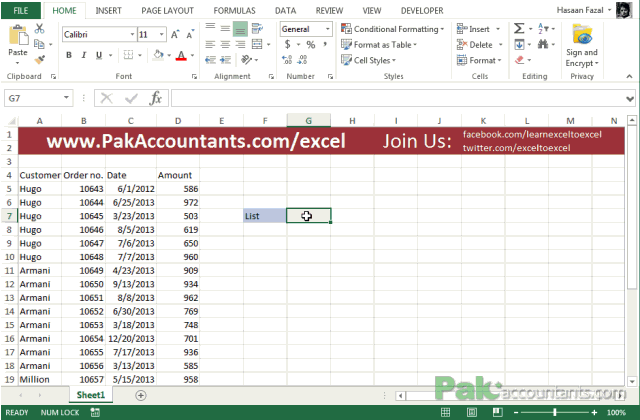640x420 pixels.
Task: Toggle Center horizontal alignment
Action: [225, 44]
